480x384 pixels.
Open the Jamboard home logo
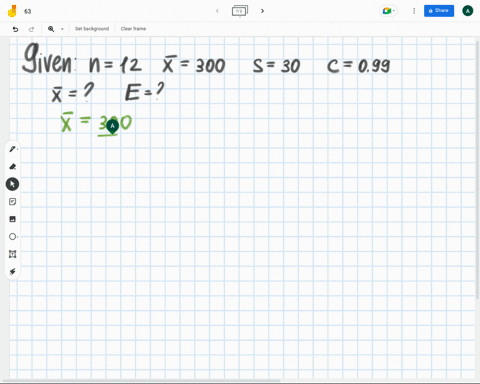[12, 11]
